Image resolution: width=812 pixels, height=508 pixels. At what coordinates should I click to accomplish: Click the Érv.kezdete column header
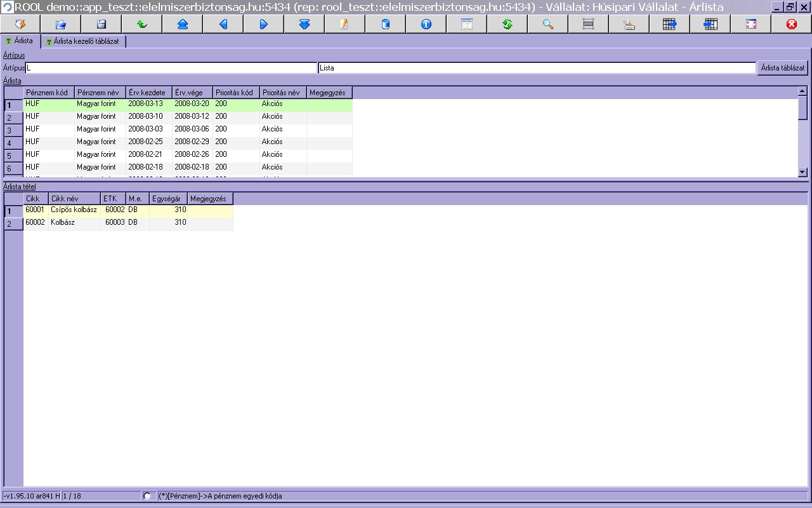148,93
